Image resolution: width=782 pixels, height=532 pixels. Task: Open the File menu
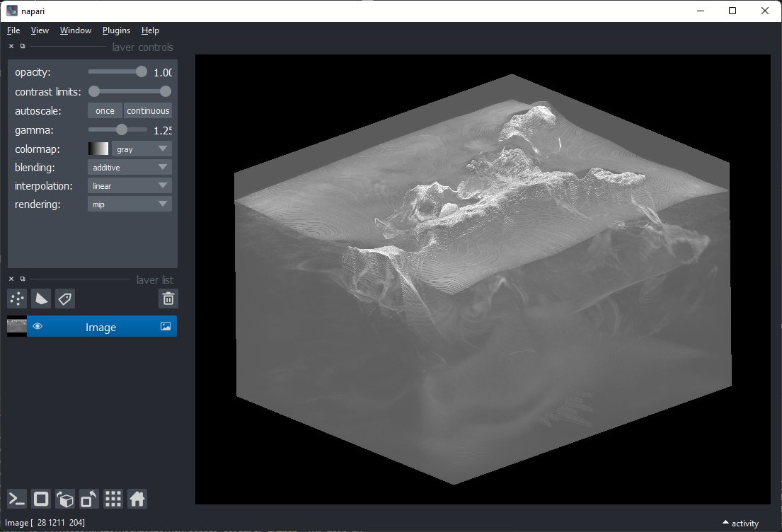click(x=13, y=30)
